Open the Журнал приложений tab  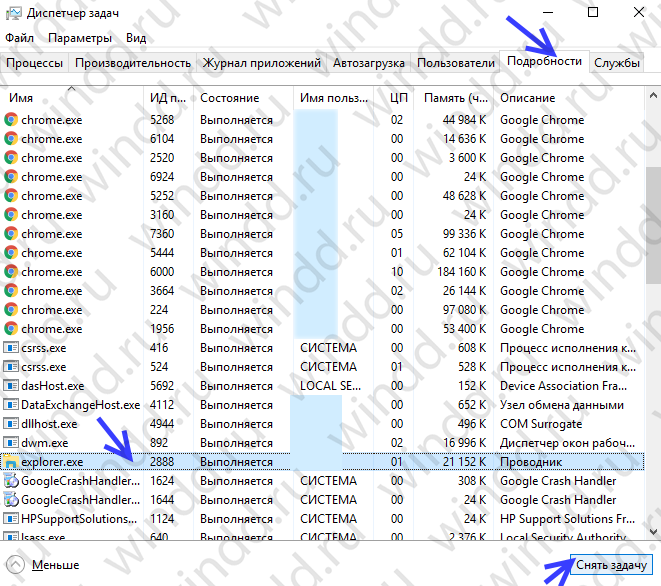point(262,63)
